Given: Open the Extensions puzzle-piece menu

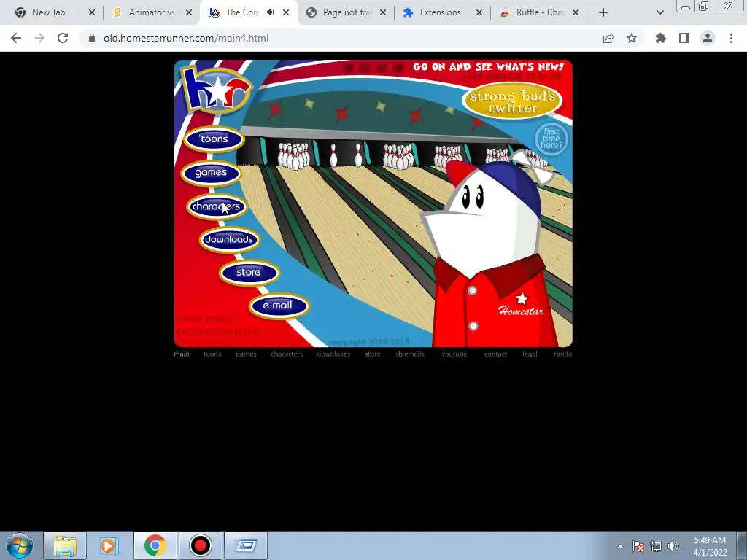Looking at the screenshot, I should coord(661,38).
